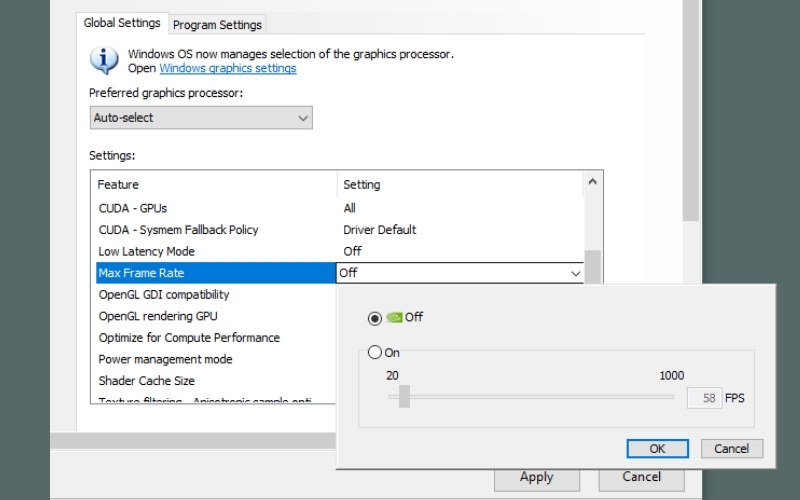Click the Apply button
This screenshot has width=800, height=500.
coord(536,477)
